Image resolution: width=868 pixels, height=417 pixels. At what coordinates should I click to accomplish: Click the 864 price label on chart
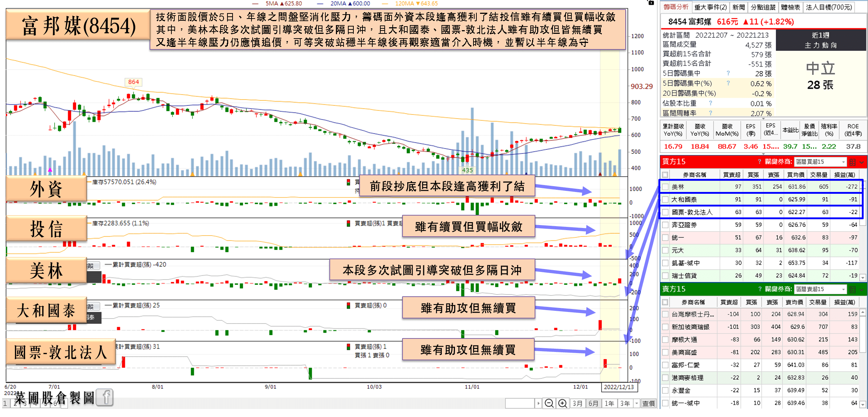134,82
